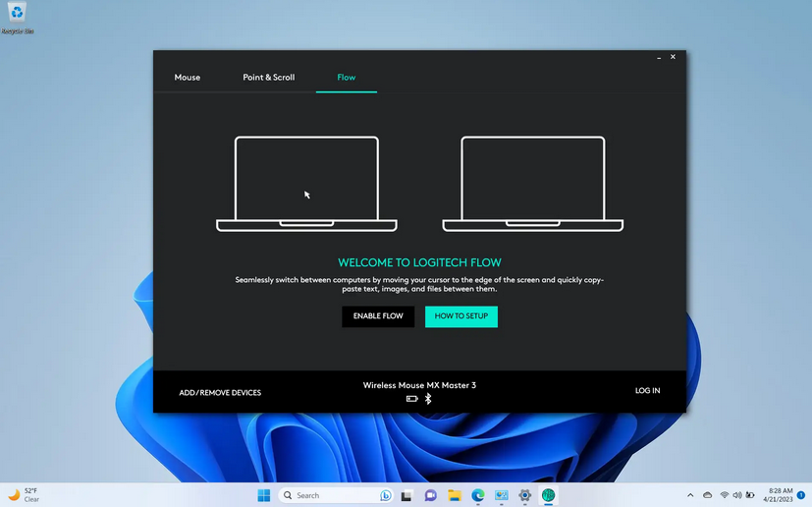
Task: Open File Explorer from the taskbar
Action: (x=455, y=495)
